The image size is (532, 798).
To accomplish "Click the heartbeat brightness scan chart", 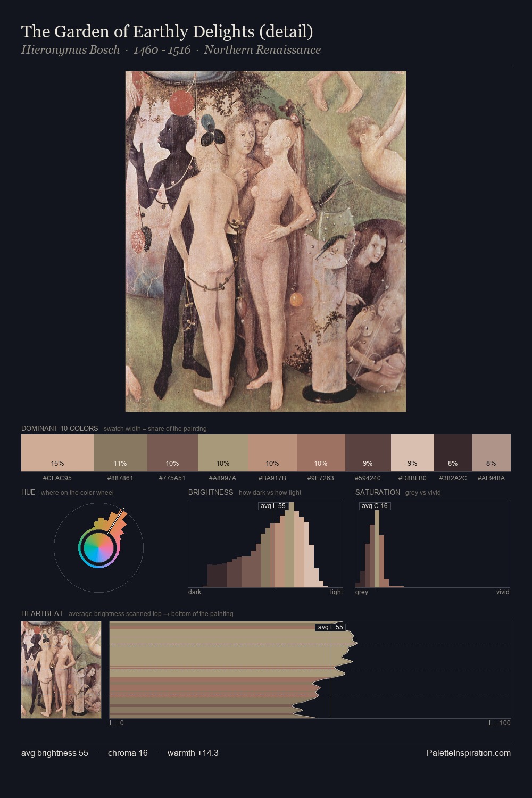I will click(310, 670).
